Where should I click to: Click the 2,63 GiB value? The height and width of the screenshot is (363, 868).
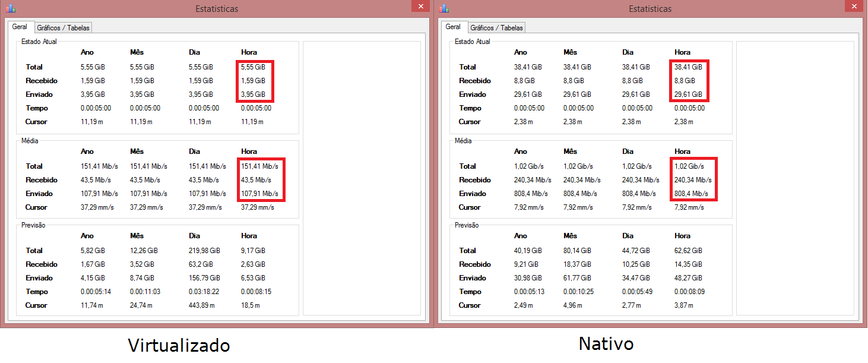click(x=253, y=264)
